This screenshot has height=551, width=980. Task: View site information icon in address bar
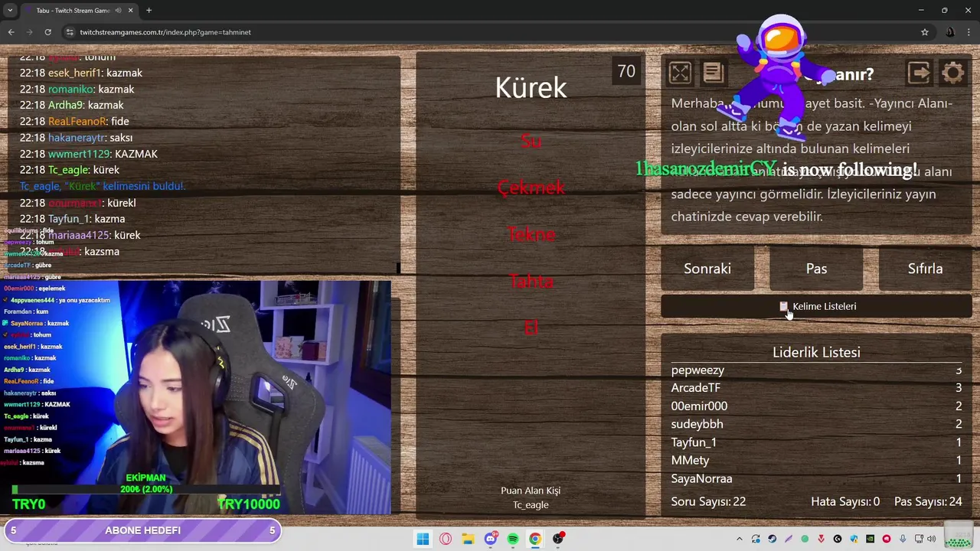tap(70, 32)
